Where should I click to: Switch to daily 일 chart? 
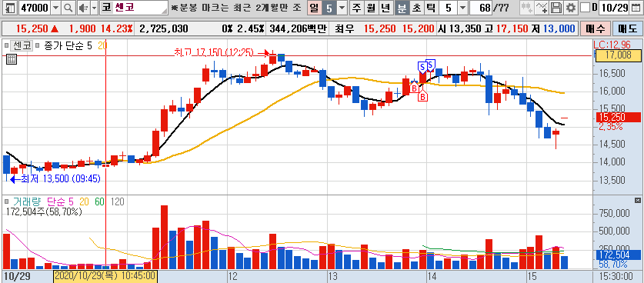click(x=314, y=8)
